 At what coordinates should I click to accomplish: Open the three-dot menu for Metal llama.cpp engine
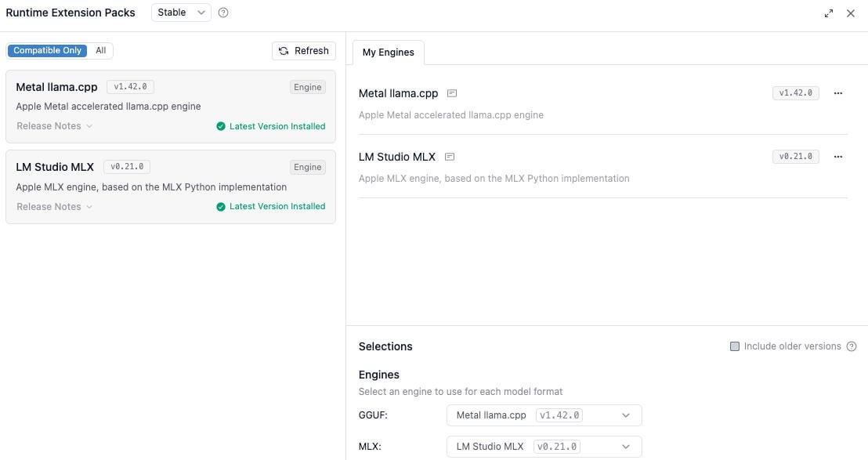point(838,93)
